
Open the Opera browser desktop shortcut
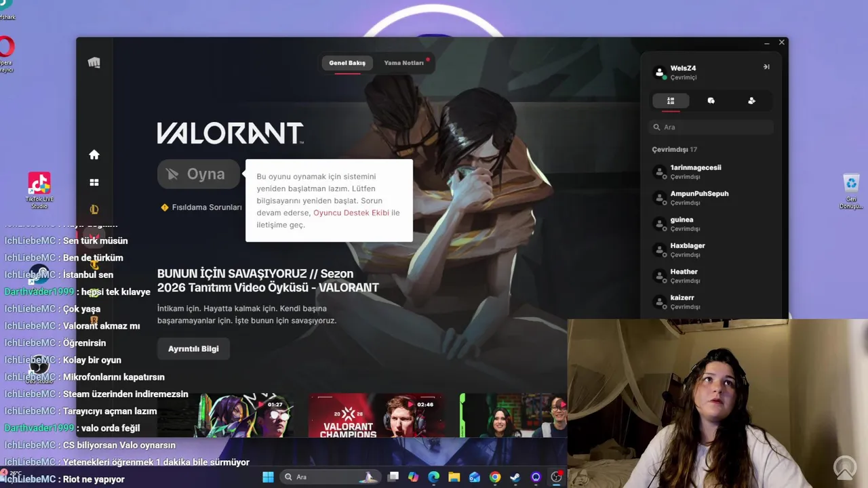coord(6,56)
